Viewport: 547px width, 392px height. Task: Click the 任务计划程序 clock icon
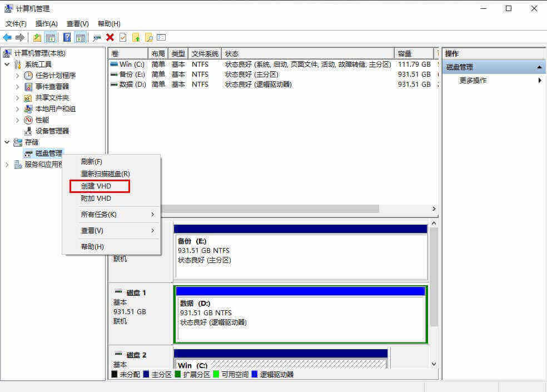[28, 76]
